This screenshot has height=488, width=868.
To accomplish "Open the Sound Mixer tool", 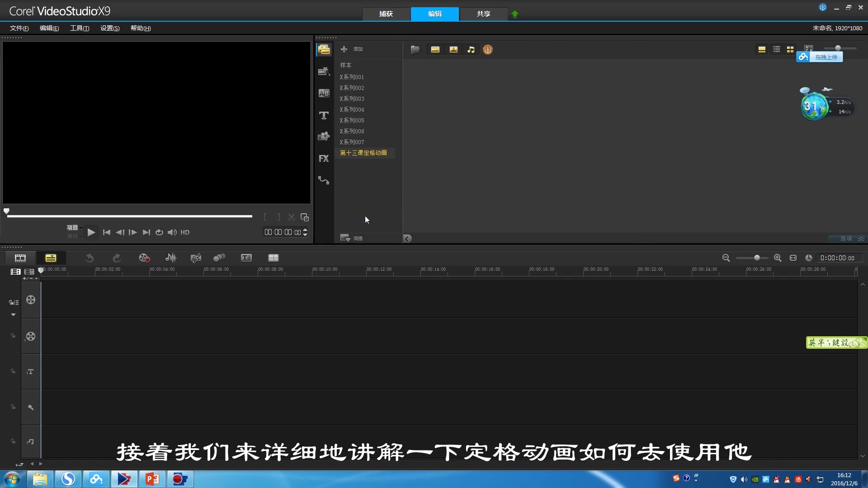I will tap(171, 258).
